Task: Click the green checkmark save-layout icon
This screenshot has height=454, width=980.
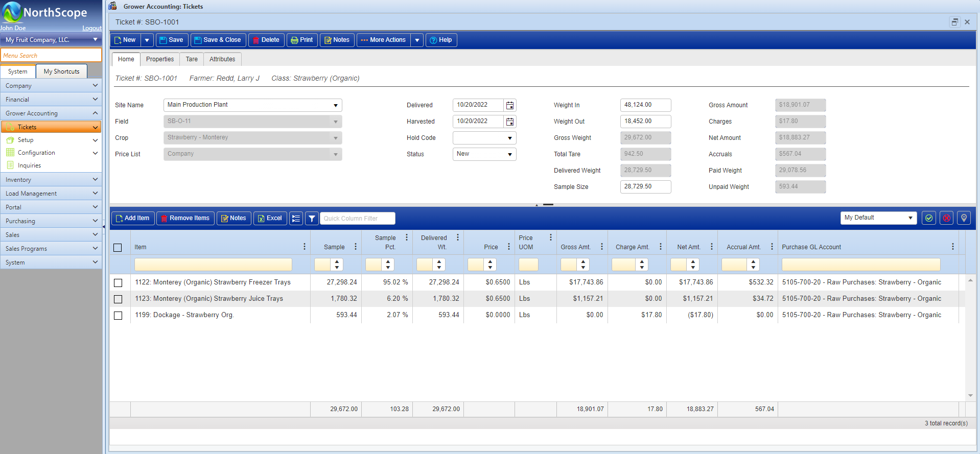Action: pyautogui.click(x=929, y=218)
